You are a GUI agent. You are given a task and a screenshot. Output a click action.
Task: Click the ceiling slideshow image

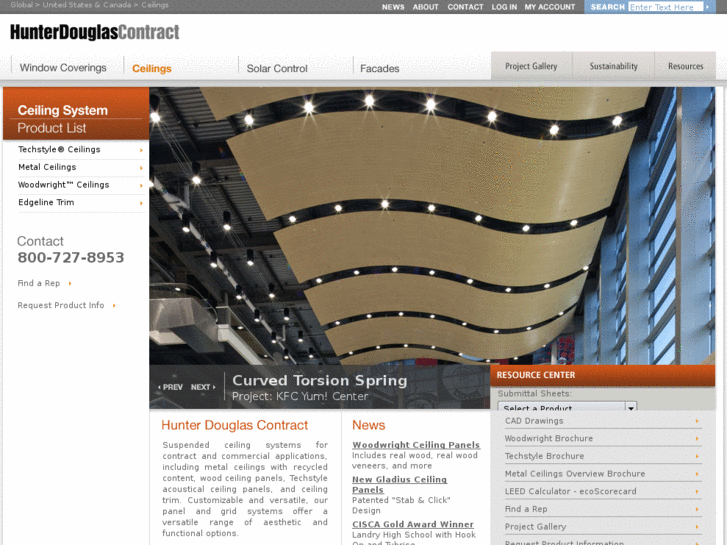pyautogui.click(x=432, y=225)
